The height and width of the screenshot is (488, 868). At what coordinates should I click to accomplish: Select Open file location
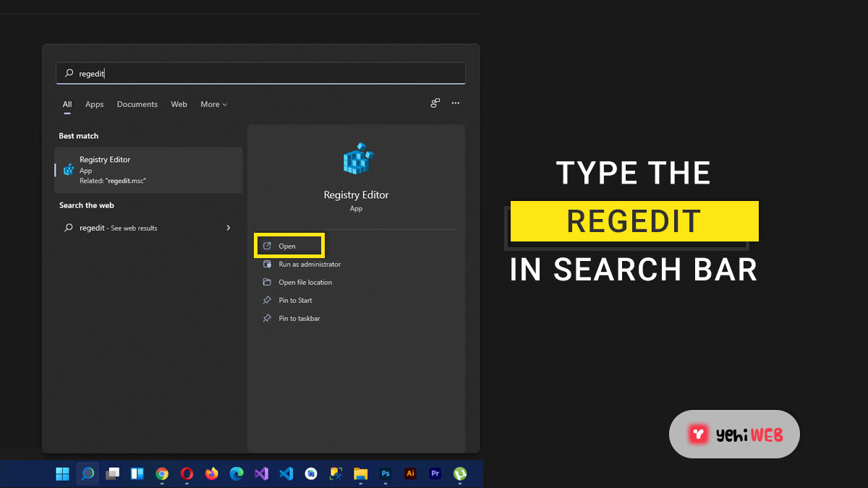[305, 283]
